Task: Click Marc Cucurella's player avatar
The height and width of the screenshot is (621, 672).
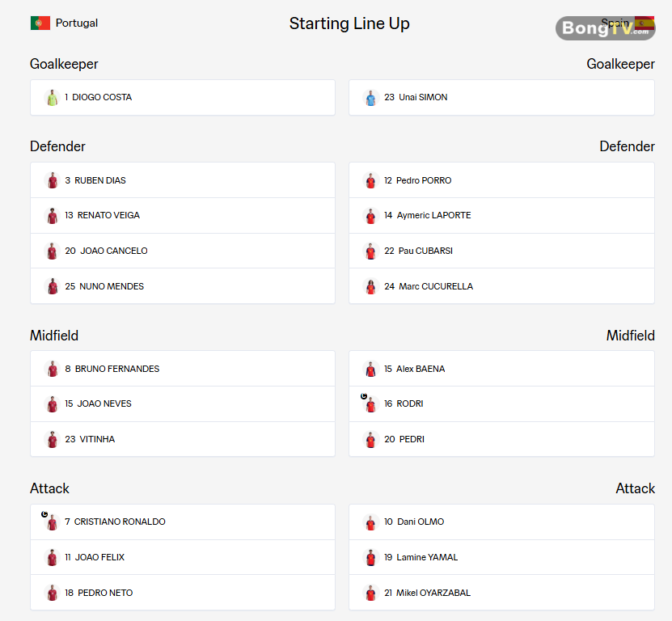Action: pyautogui.click(x=370, y=286)
